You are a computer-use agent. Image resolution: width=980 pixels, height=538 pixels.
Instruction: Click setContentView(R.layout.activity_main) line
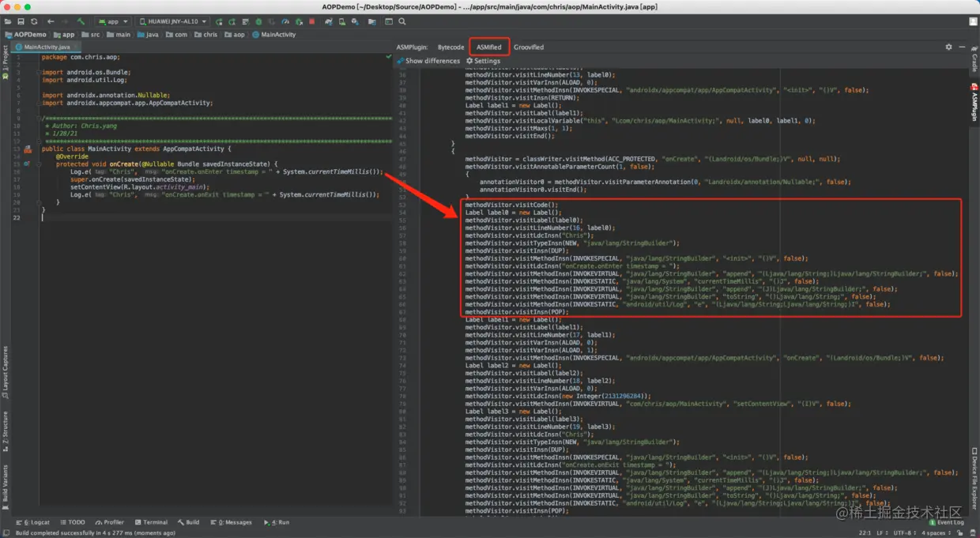(x=140, y=186)
